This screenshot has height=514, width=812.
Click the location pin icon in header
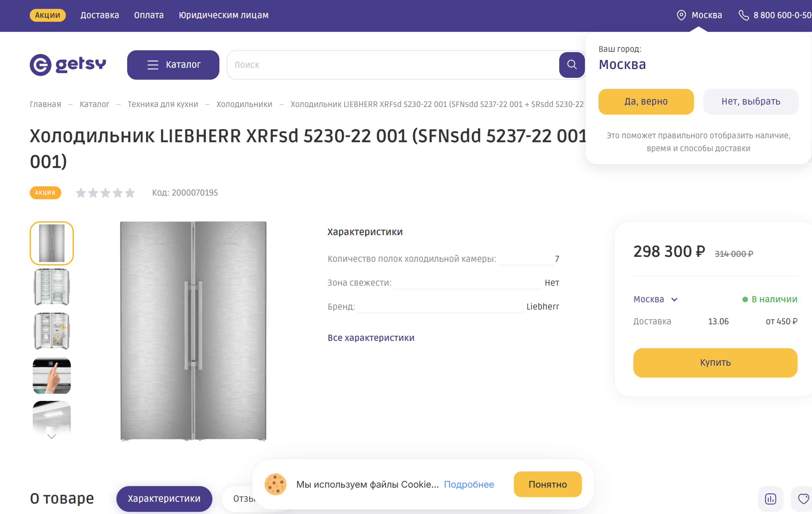[x=681, y=15]
